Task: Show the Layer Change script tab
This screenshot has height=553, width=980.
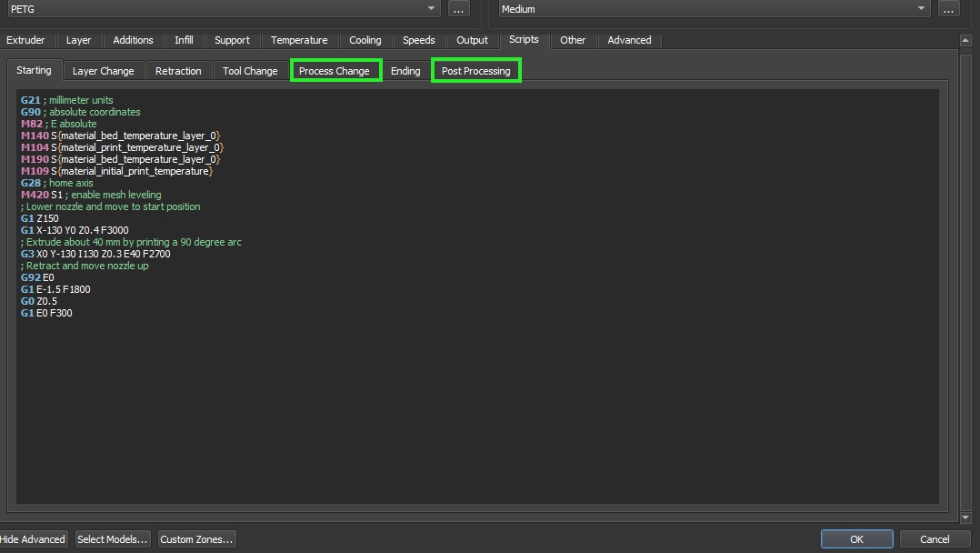Action: 103,71
